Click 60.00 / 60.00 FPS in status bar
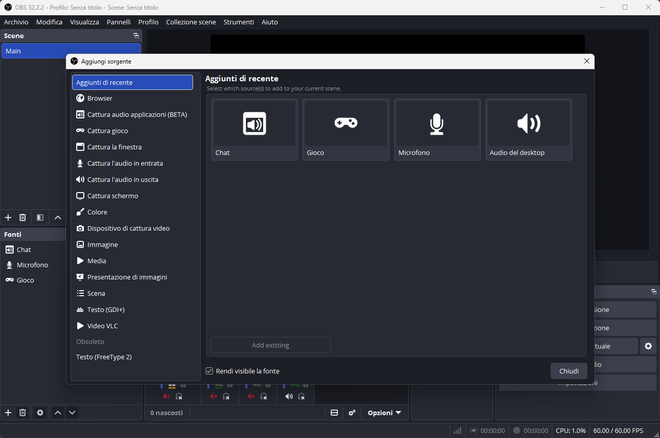This screenshot has height=438, width=660. click(618, 430)
